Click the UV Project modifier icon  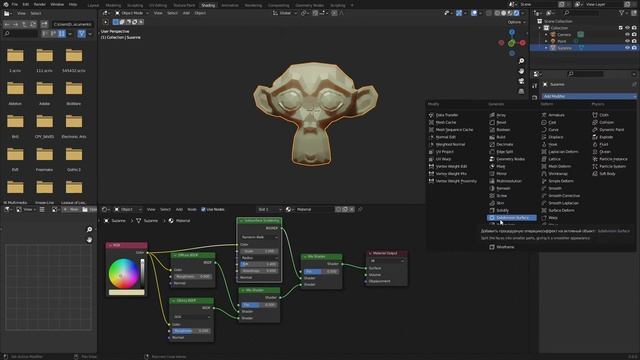pyautogui.click(x=431, y=152)
